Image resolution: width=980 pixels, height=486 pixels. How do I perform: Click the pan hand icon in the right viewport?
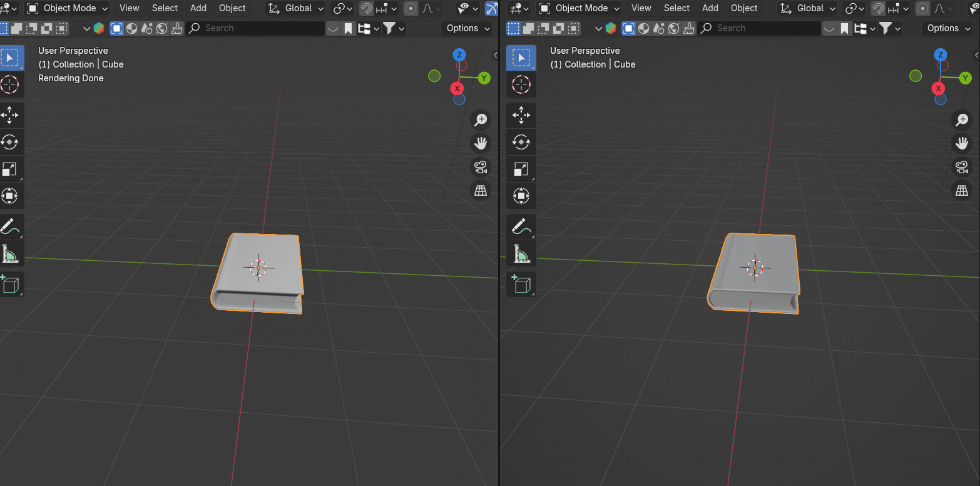pos(961,143)
